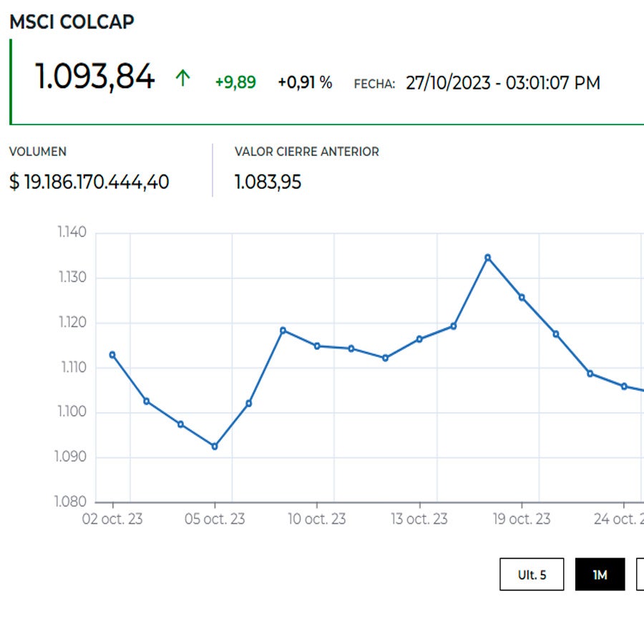
Task: Click the data point above 19 oct. 23
Action: tap(522, 297)
